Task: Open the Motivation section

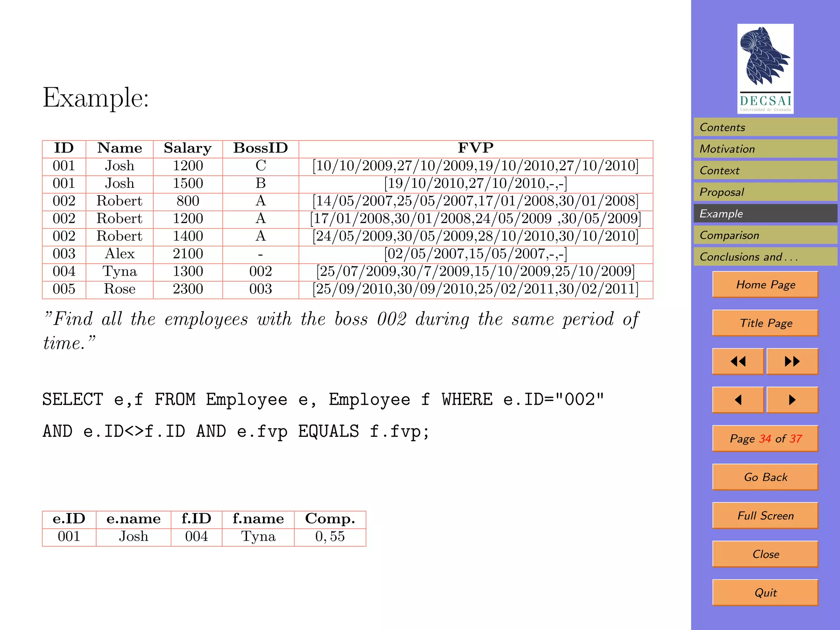Action: click(765, 148)
